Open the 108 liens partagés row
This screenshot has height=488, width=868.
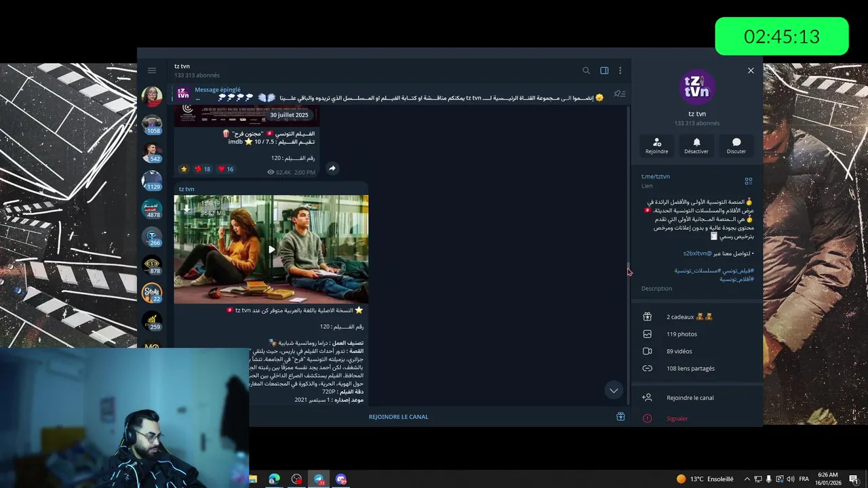tap(697, 369)
